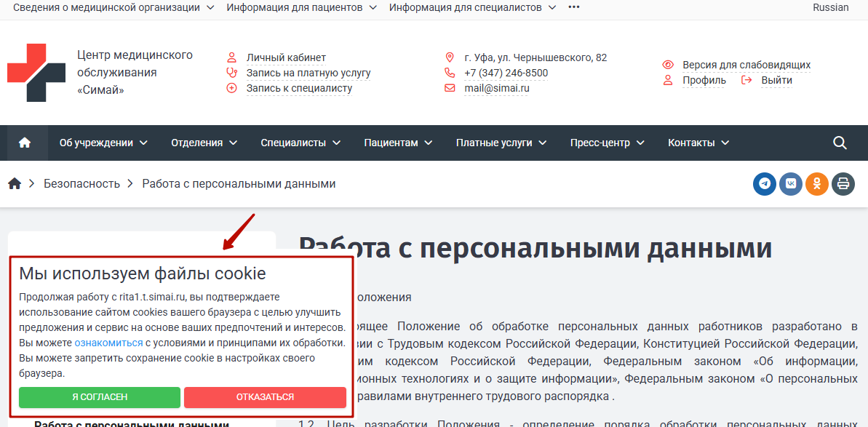Open the 'Об учреждении' dropdown
The width and height of the screenshot is (868, 427).
tap(103, 143)
